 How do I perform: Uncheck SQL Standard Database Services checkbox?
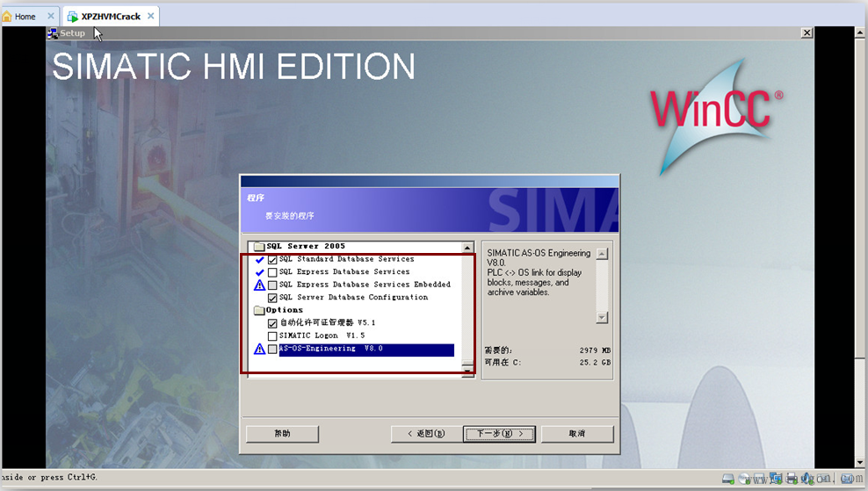coord(272,260)
